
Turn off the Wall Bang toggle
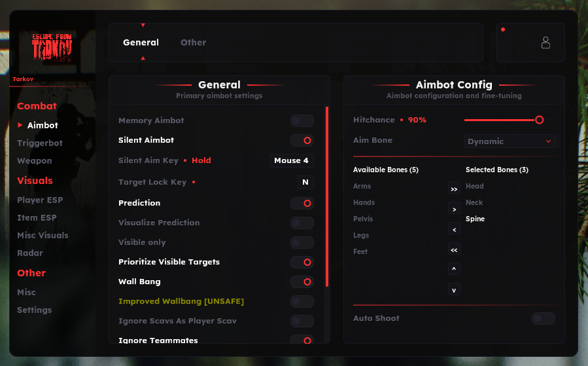click(x=302, y=282)
